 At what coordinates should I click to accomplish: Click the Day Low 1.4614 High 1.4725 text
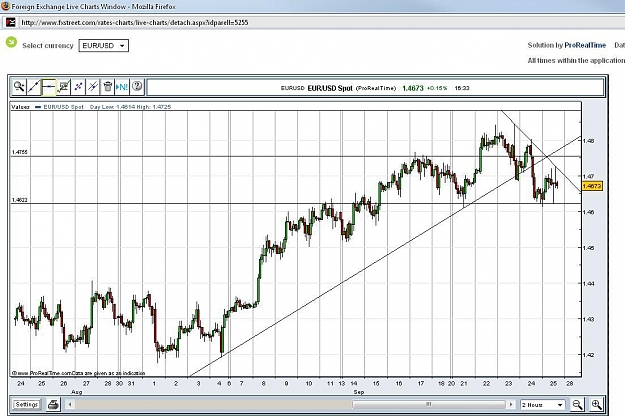click(x=130, y=107)
